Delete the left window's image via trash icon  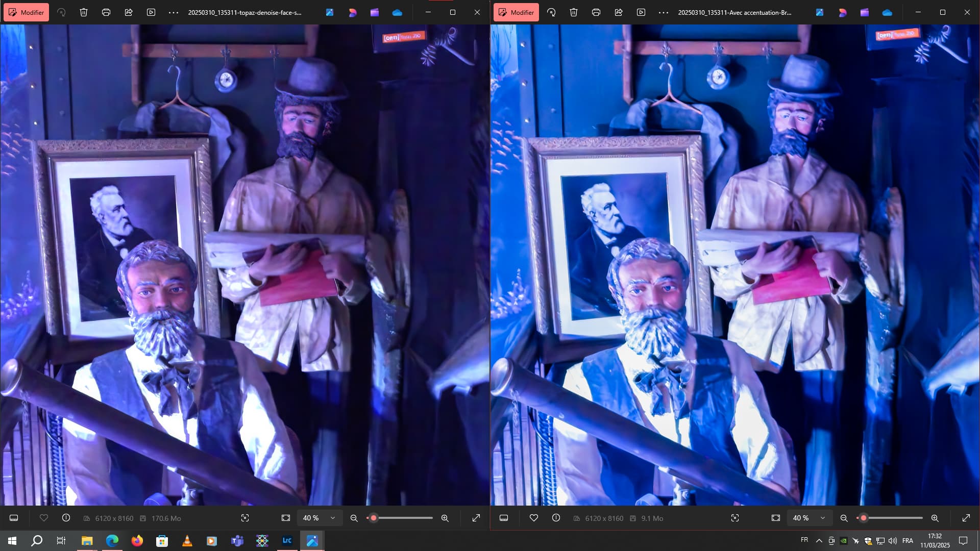[x=84, y=12]
